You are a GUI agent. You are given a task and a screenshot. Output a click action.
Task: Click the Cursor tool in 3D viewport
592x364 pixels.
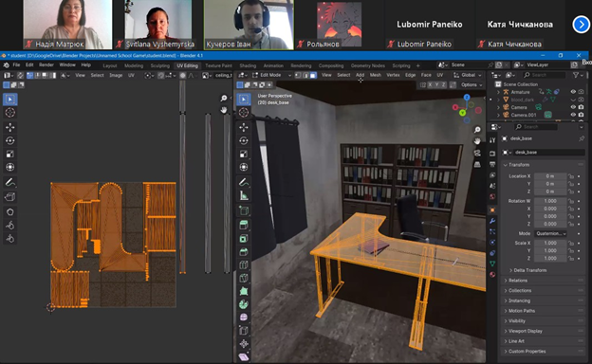point(244,113)
